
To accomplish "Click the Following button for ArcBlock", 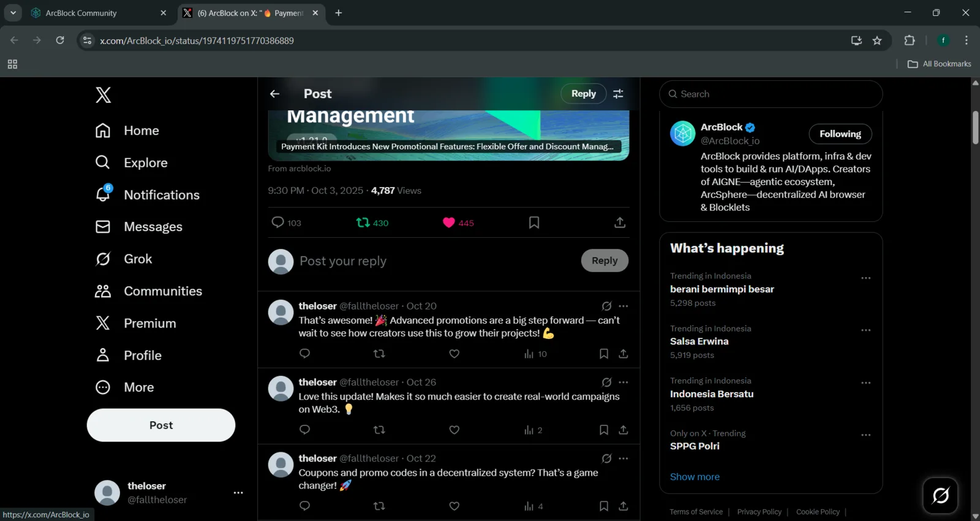I will coord(840,134).
